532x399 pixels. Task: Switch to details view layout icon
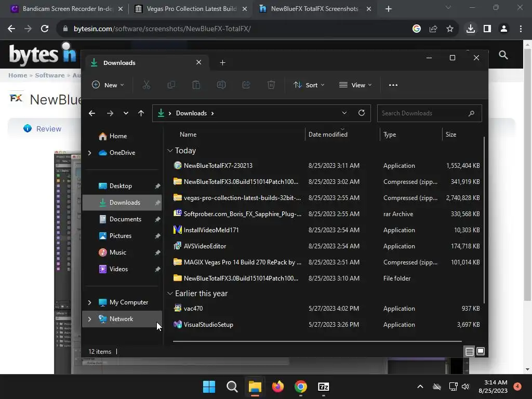pos(469,352)
